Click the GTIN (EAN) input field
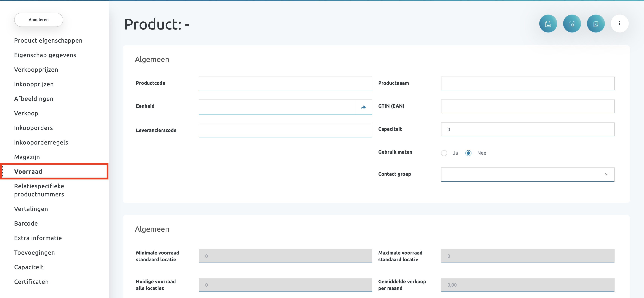 click(x=528, y=106)
